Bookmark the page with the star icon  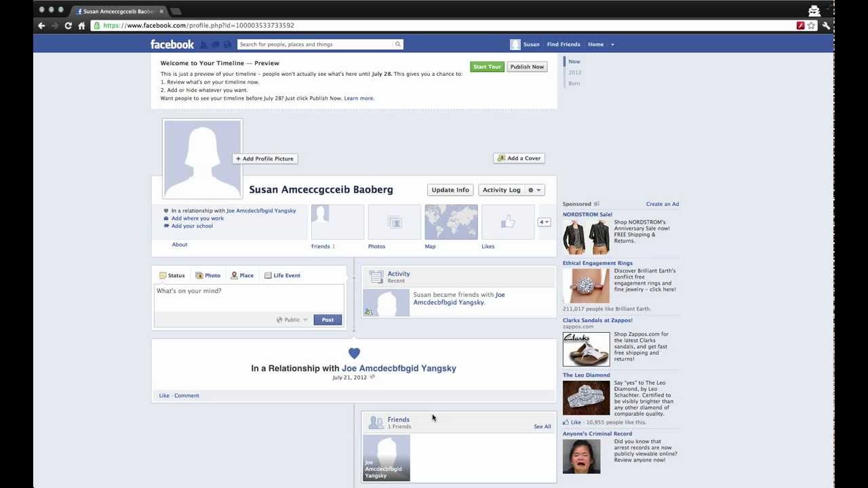tap(811, 26)
